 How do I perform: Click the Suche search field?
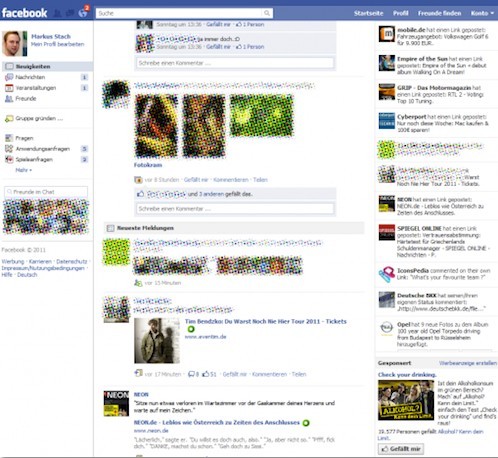point(180,13)
